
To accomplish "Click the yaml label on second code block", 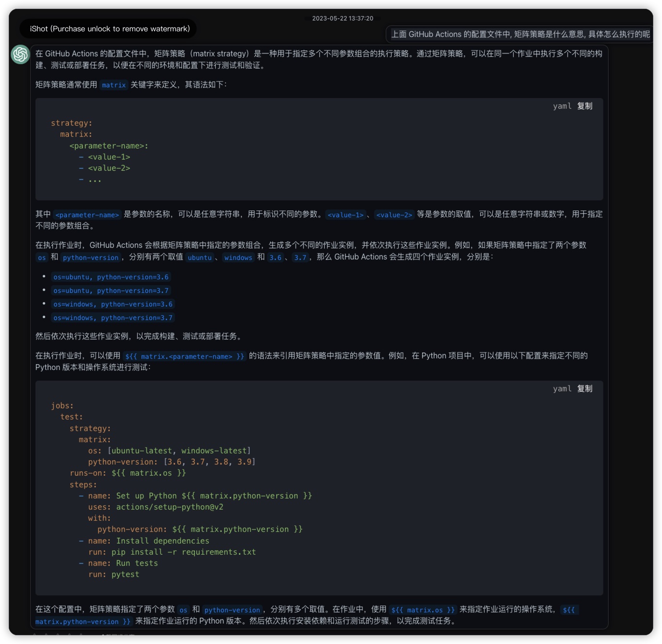I will point(562,389).
